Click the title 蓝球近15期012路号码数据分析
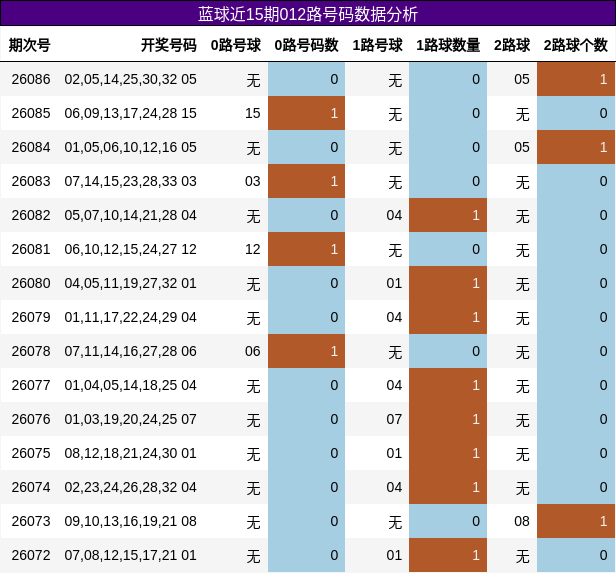Screen dimensions: 616x573 point(308,14)
